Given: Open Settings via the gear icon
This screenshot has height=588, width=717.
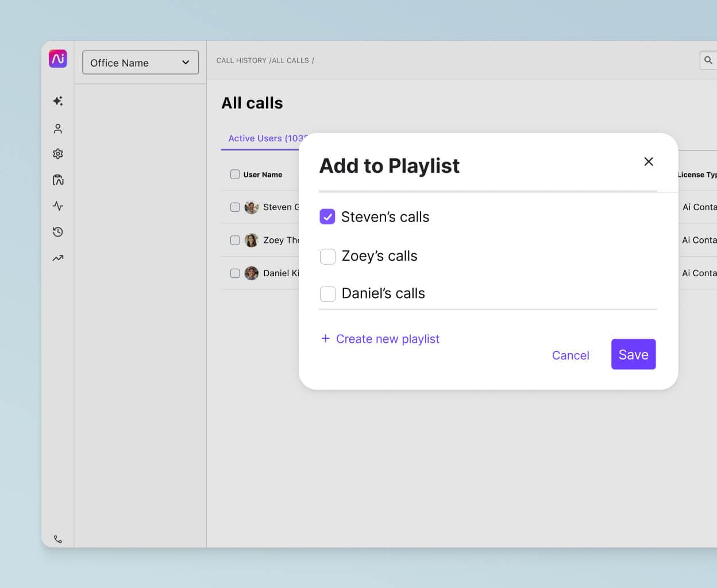Looking at the screenshot, I should [x=57, y=154].
